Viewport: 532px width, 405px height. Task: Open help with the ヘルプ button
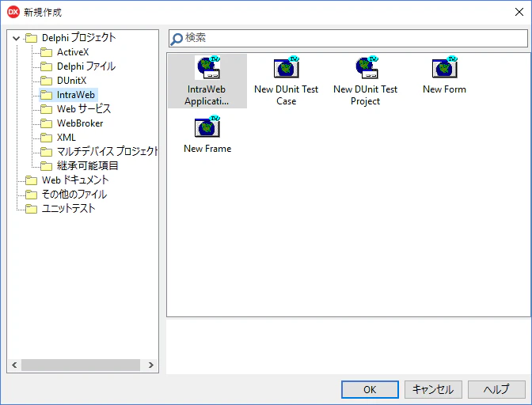pos(496,390)
